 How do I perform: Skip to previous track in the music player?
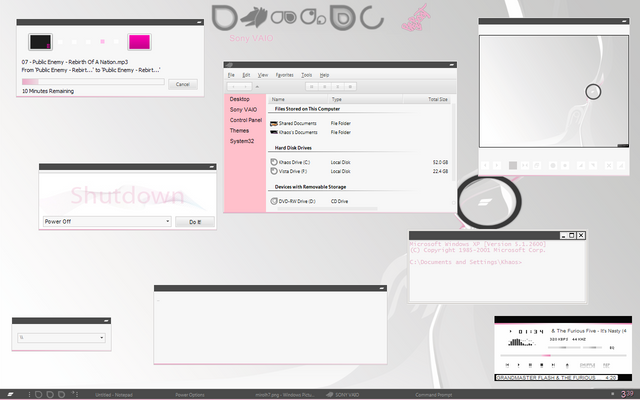click(507, 365)
